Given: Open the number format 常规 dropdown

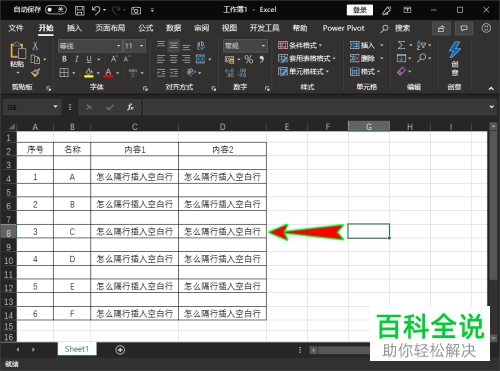Looking at the screenshot, I should [x=263, y=46].
